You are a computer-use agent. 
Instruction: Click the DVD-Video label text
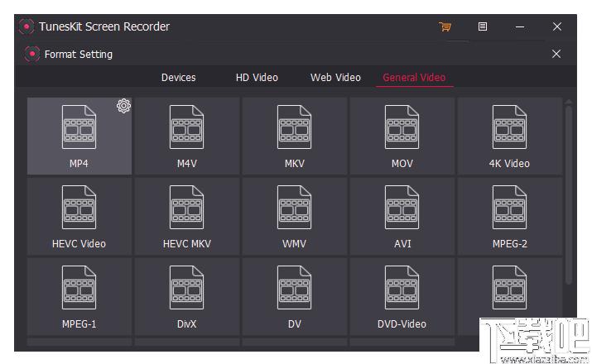pos(402,324)
